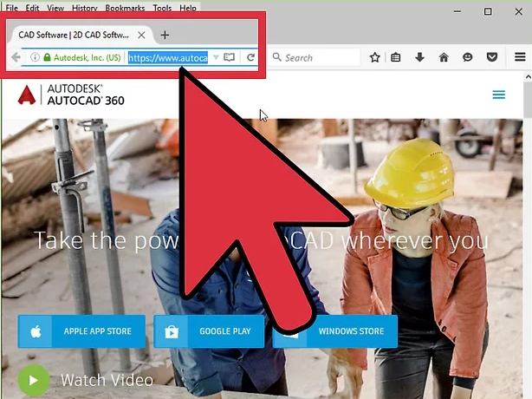
Task: Open a new tab with plus button
Action: [x=165, y=35]
